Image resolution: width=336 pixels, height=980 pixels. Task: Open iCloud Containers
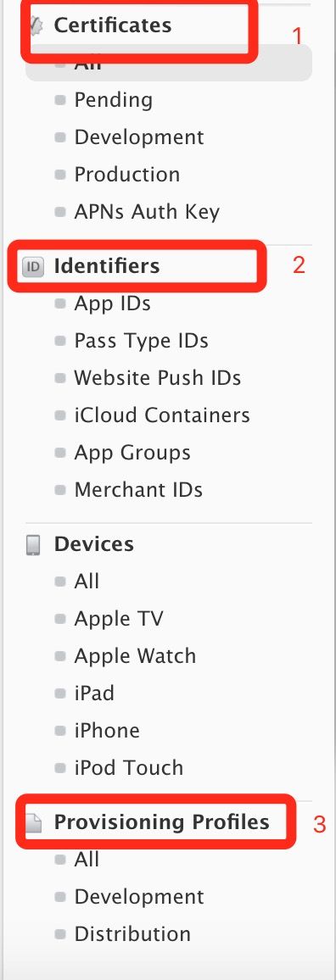[x=162, y=415]
